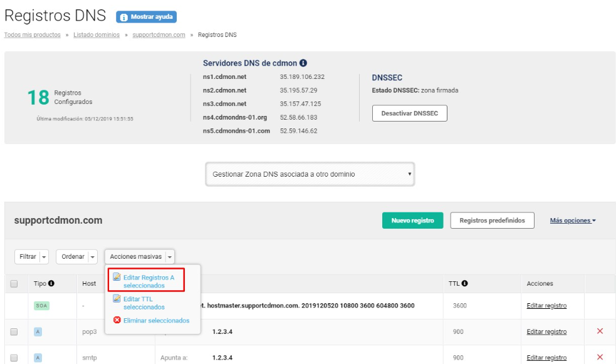Click the info icon beside Servidores DNS de cdmon
The height and width of the screenshot is (364, 616).
point(303,63)
